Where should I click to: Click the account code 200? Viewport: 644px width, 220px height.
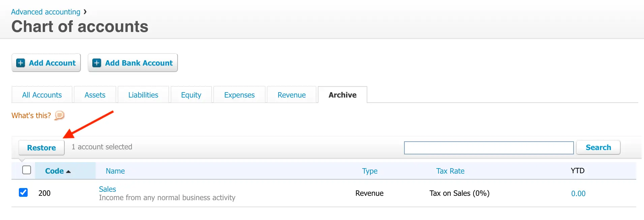coord(44,193)
